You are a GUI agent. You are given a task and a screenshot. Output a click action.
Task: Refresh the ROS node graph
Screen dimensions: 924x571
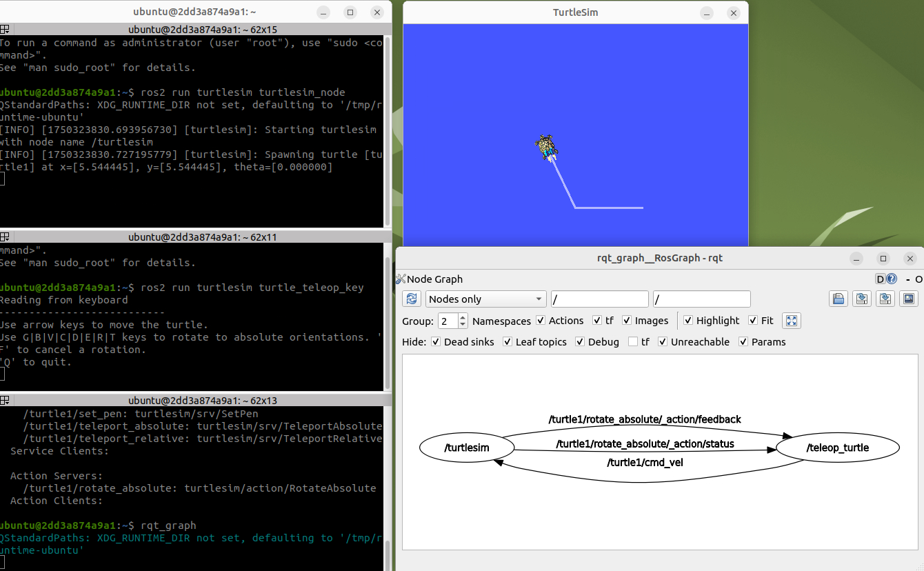point(411,299)
